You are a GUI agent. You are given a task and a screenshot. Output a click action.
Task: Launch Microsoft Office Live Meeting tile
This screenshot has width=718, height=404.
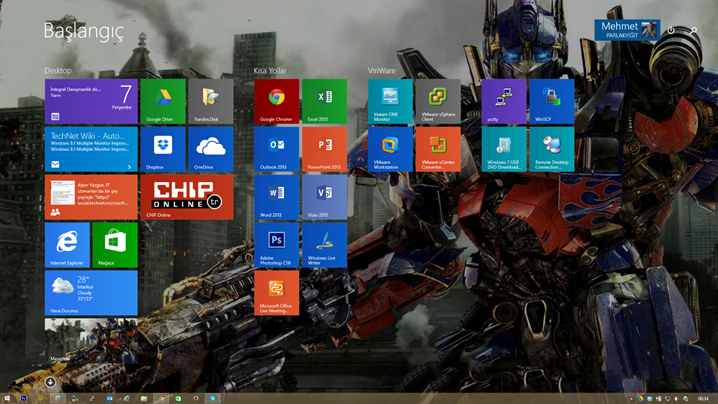click(x=277, y=293)
